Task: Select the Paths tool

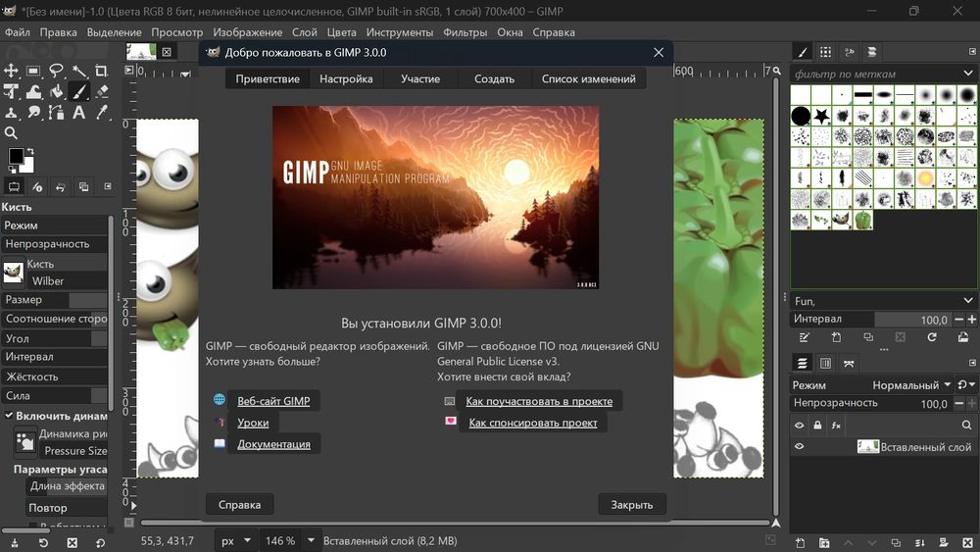Action: pyautogui.click(x=56, y=113)
